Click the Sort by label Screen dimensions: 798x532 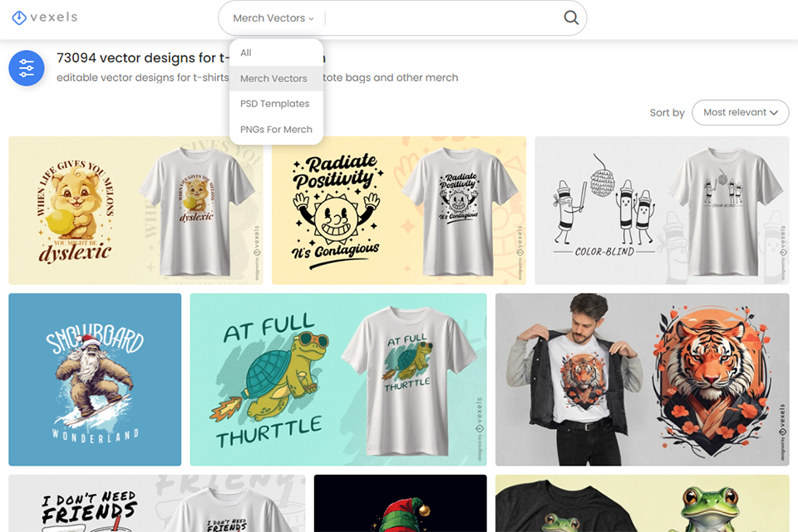tap(667, 112)
